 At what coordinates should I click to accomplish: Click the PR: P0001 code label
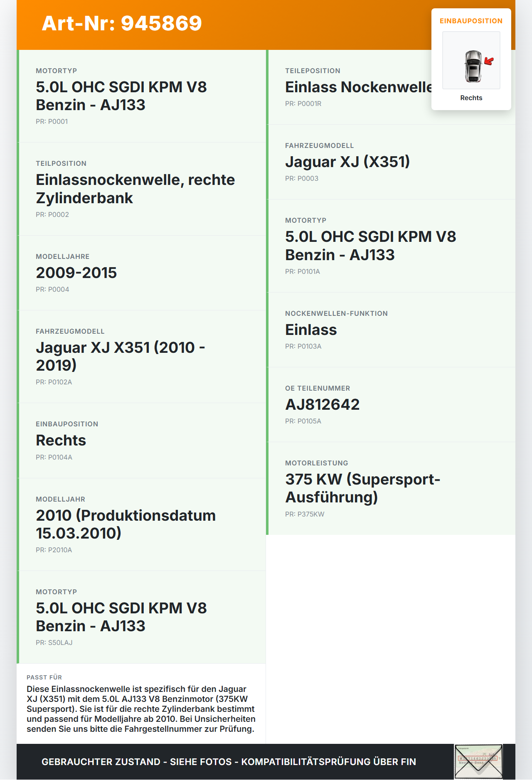point(52,121)
